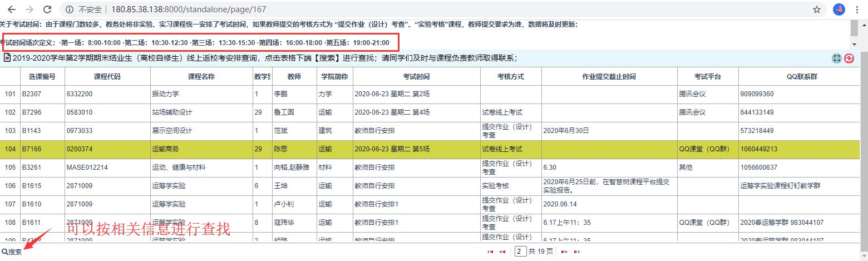Sort by the 选课编号 column header
Image resolution: width=868 pixels, height=261 pixels.
click(x=42, y=76)
